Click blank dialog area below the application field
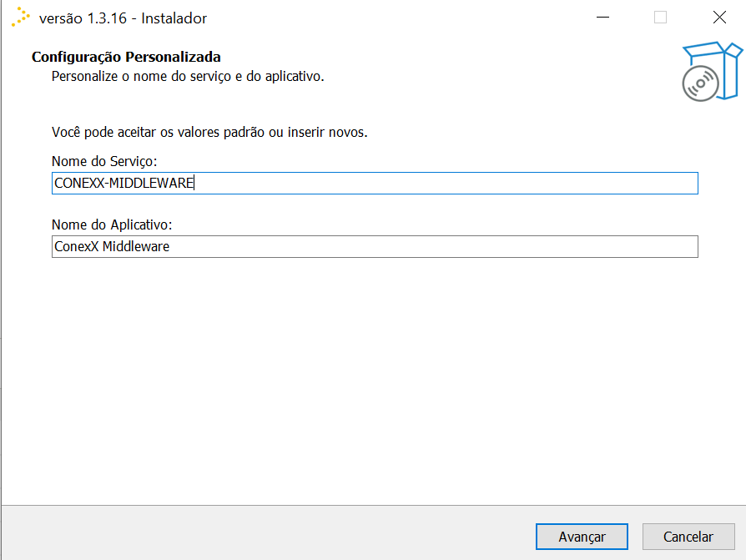Screen dimensions: 746x560 (x=373, y=376)
